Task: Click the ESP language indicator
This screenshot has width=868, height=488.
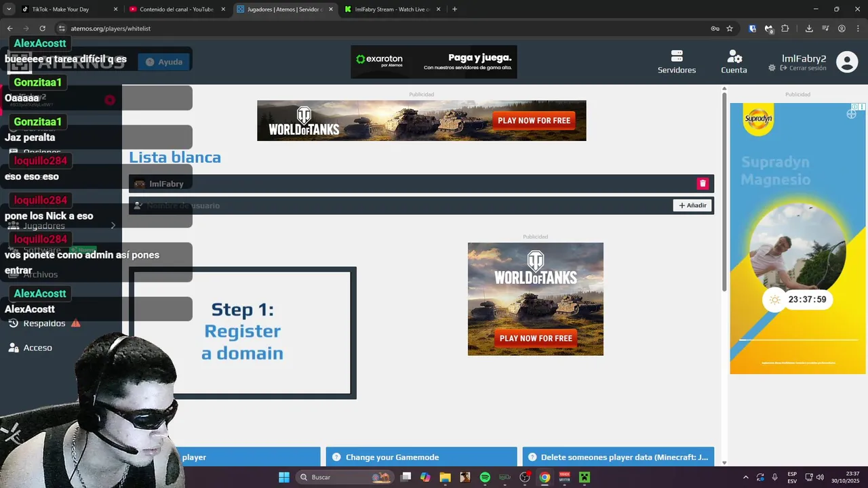Action: (x=792, y=477)
